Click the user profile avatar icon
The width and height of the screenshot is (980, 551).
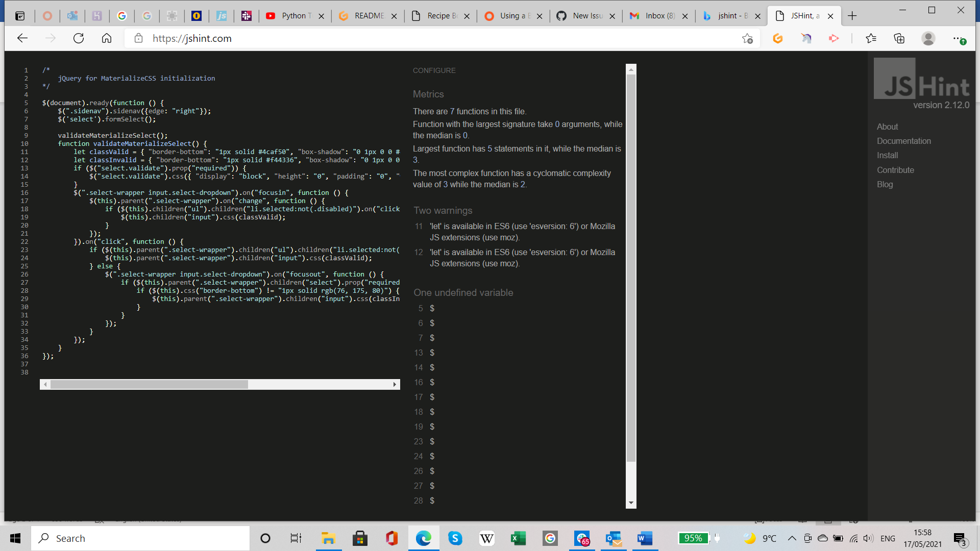pos(928,38)
